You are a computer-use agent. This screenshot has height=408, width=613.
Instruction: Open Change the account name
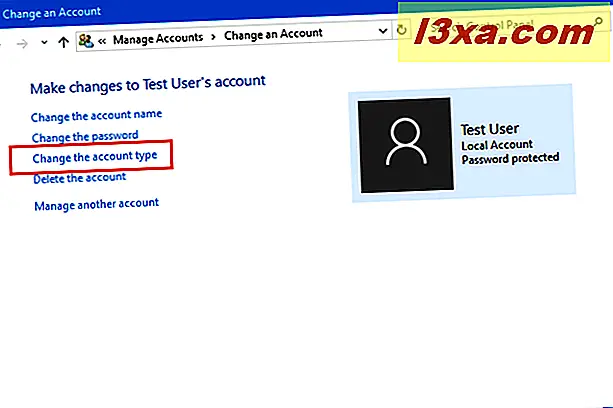pyautogui.click(x=96, y=116)
